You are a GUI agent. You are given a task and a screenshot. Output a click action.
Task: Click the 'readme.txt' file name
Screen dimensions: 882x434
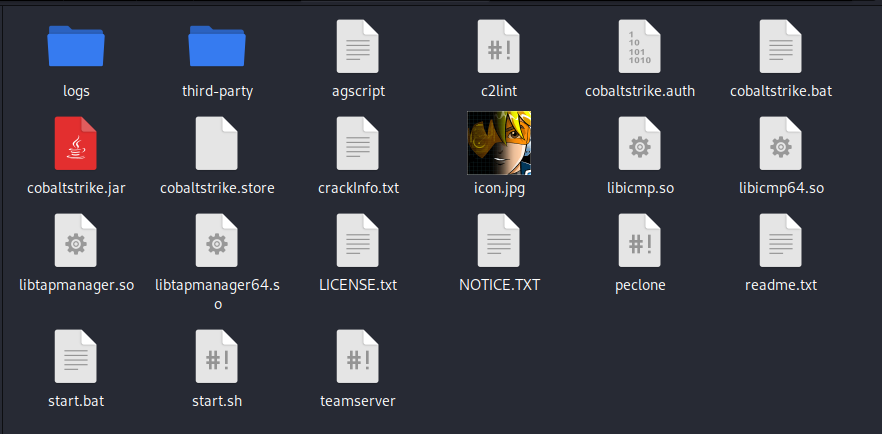(x=781, y=285)
